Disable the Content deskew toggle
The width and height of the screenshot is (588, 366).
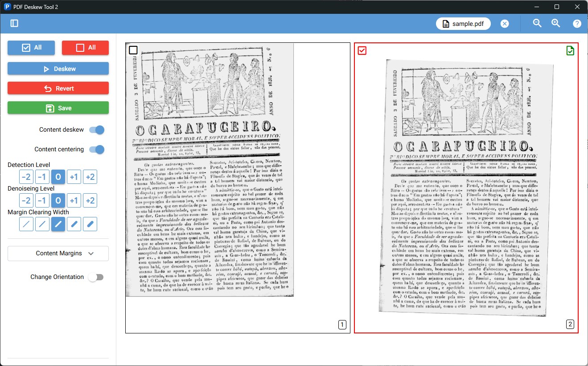[x=96, y=129]
